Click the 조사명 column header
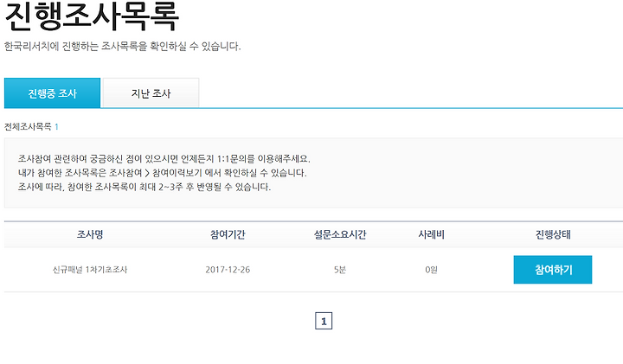 (90, 234)
